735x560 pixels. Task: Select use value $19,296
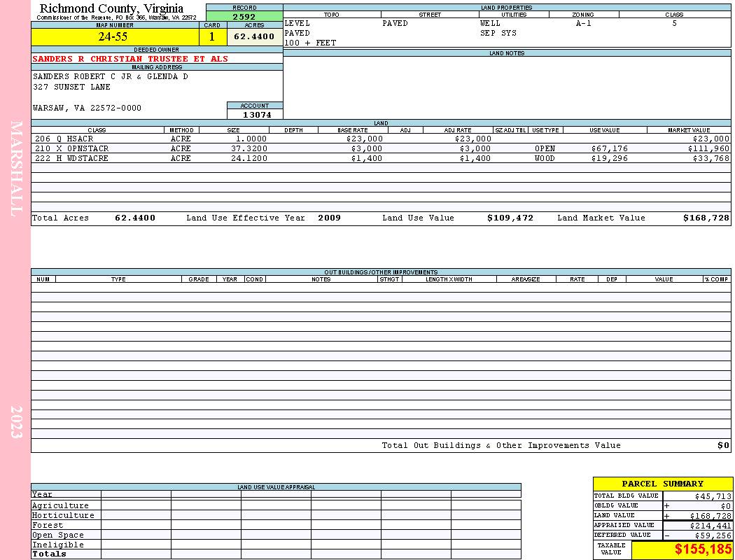pyautogui.click(x=610, y=158)
